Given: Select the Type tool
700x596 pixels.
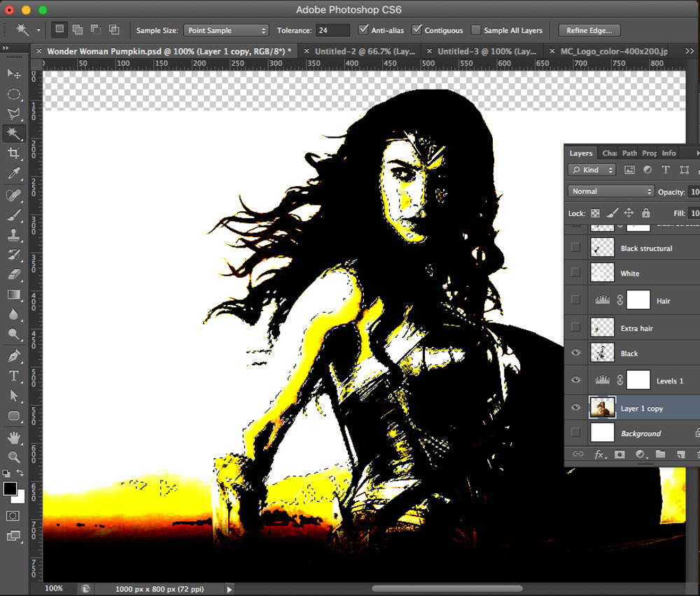Looking at the screenshot, I should (13, 376).
